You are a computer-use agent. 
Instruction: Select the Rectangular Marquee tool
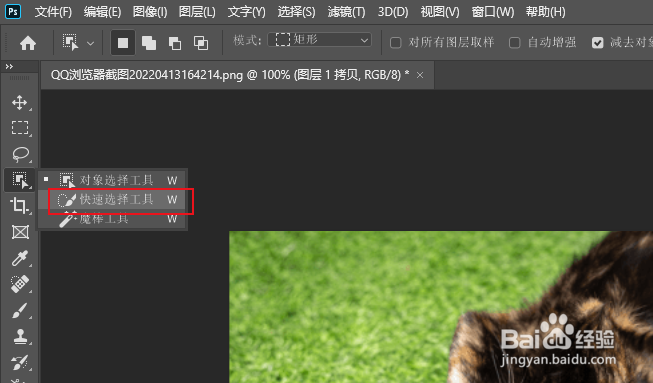20,127
